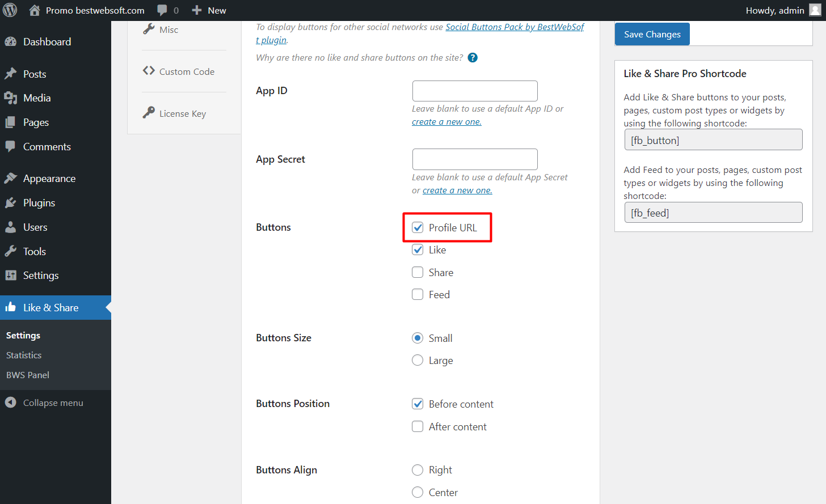Click the Posts pushpin icon
Screen dimensions: 826x504
[10, 74]
